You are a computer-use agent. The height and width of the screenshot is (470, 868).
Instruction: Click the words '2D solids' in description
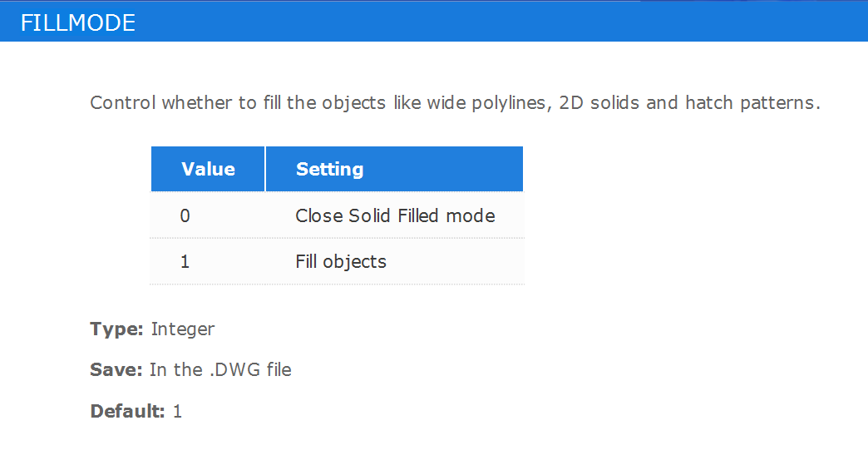[599, 103]
